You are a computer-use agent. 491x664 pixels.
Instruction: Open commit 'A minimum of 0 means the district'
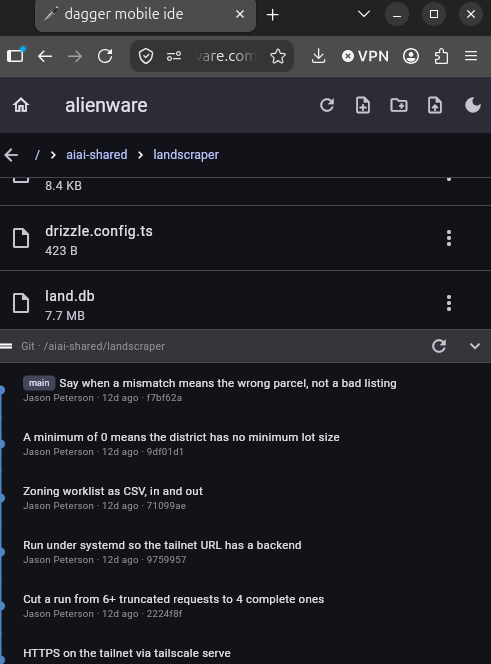[181, 437]
